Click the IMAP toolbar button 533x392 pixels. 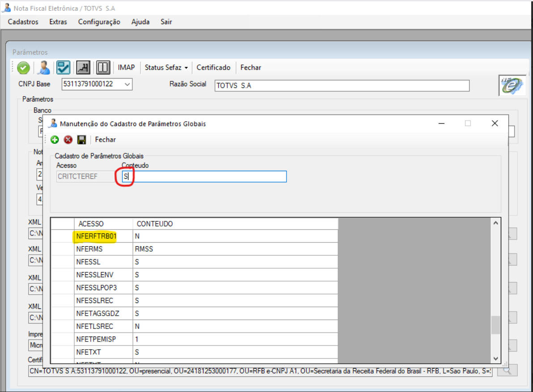pyautogui.click(x=127, y=67)
